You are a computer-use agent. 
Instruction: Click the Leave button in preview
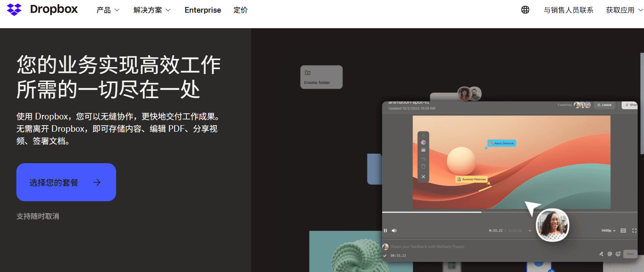[x=604, y=105]
